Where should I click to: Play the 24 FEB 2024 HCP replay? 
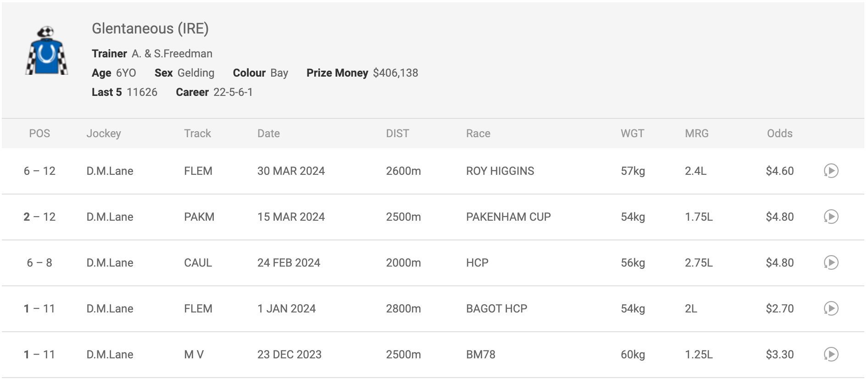click(831, 262)
